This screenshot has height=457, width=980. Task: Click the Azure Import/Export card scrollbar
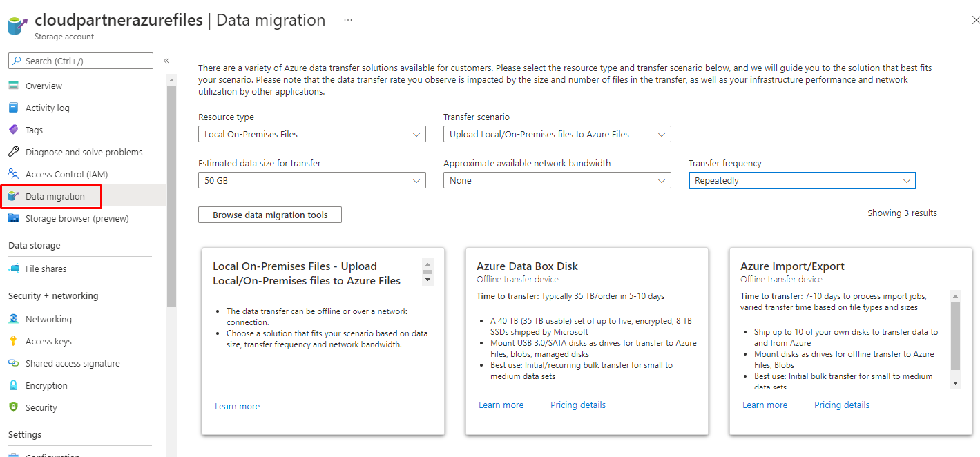click(955, 338)
